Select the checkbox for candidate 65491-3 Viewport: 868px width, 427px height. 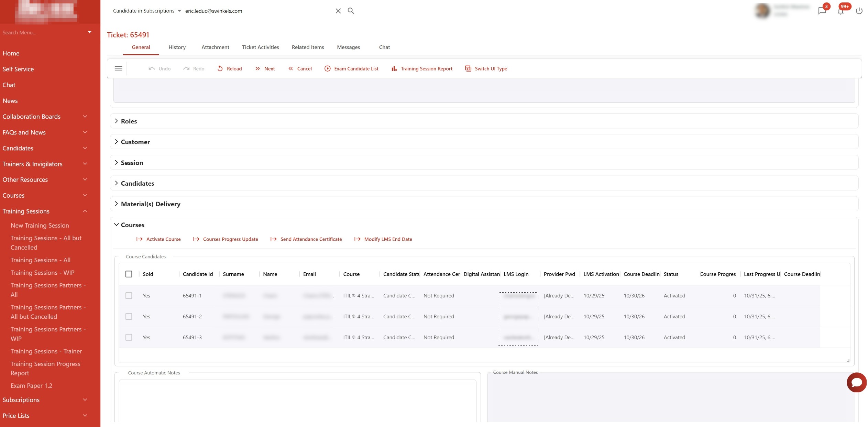pos(129,337)
